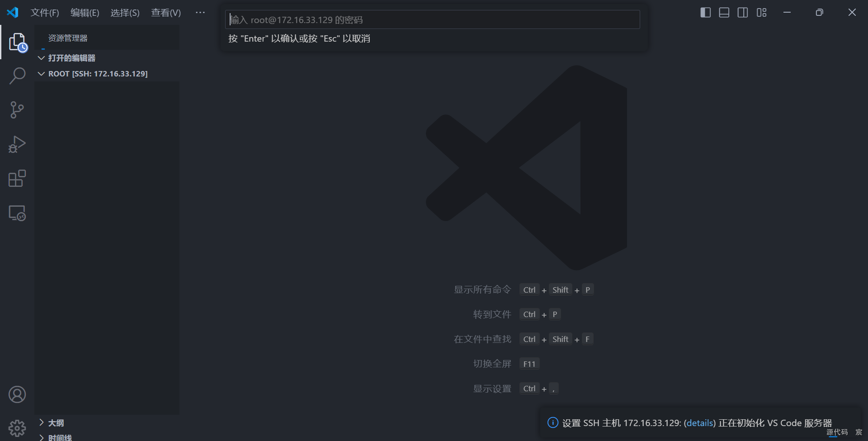868x441 pixels.
Task: Open the Remote Explorer icon
Action: pyautogui.click(x=17, y=213)
